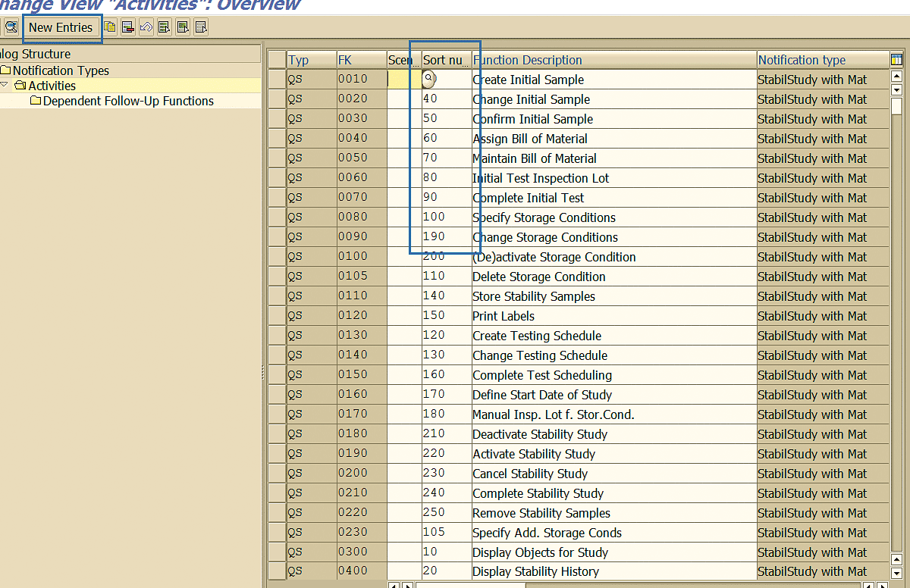Click the Delete entry toolbar icon
Viewport: 910px width, 588px height.
[128, 27]
